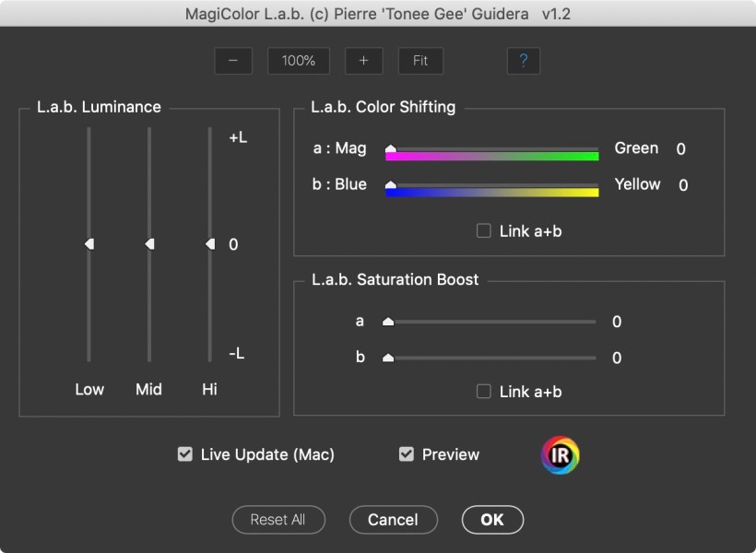Screen dimensions: 756x553
Task: Click the Cancel button
Action: pos(393,520)
